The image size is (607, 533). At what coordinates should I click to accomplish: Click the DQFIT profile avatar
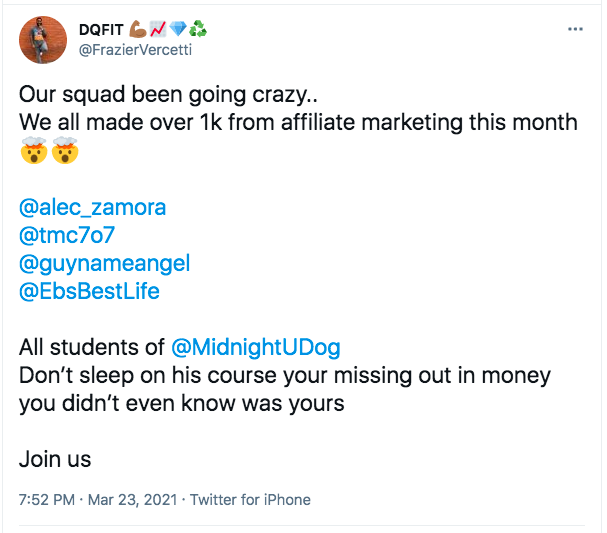[43, 40]
